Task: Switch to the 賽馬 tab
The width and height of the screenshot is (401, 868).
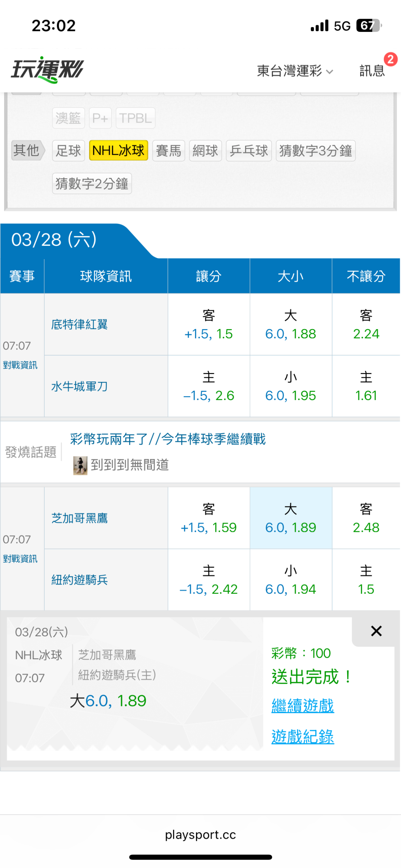Action: (x=168, y=150)
